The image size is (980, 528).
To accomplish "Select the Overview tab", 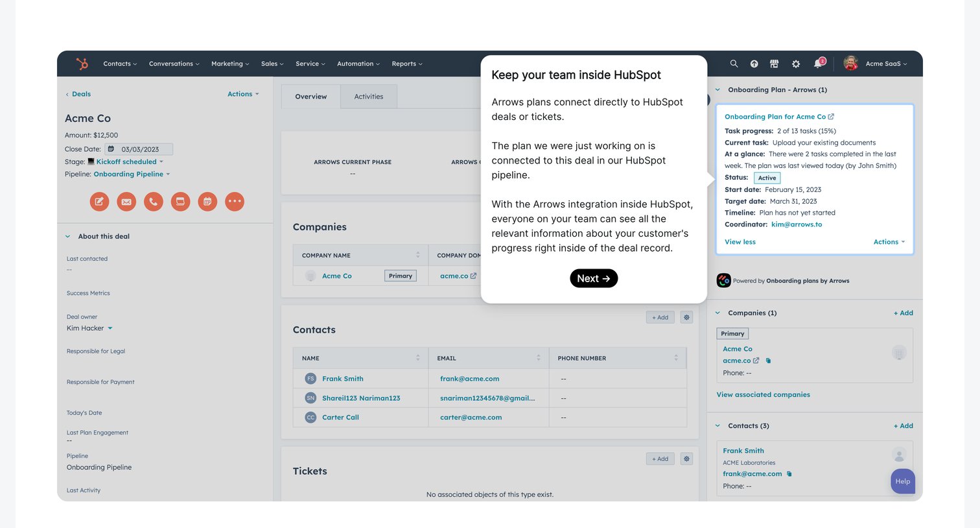I will pyautogui.click(x=311, y=97).
